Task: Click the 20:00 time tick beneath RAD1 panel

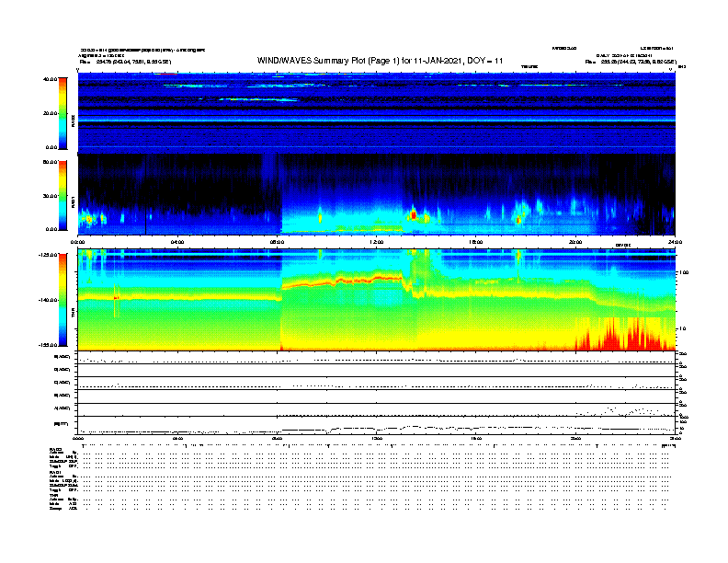Action: pos(575,242)
